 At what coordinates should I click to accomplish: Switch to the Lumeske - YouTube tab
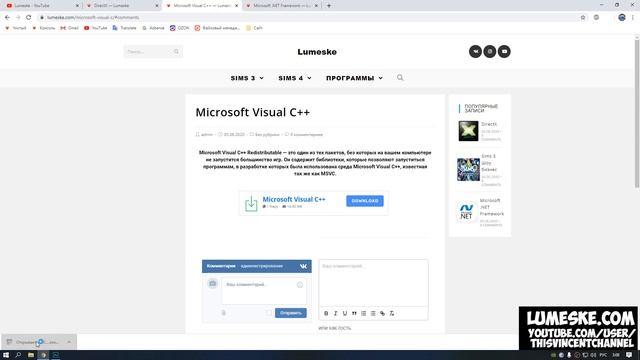pyautogui.click(x=41, y=6)
